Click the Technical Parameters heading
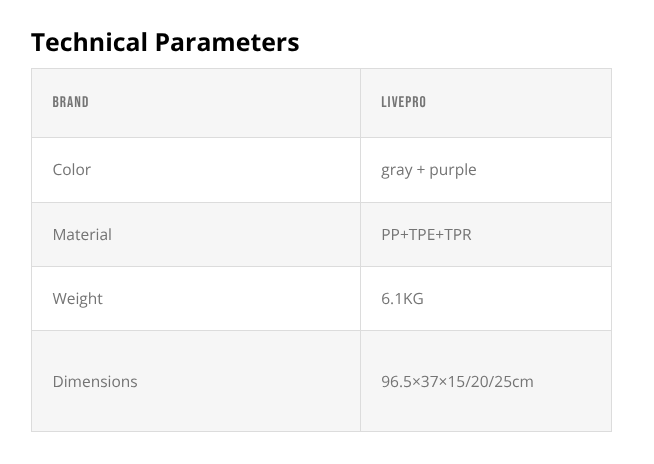Viewport: 654px width, 464px height. [165, 43]
